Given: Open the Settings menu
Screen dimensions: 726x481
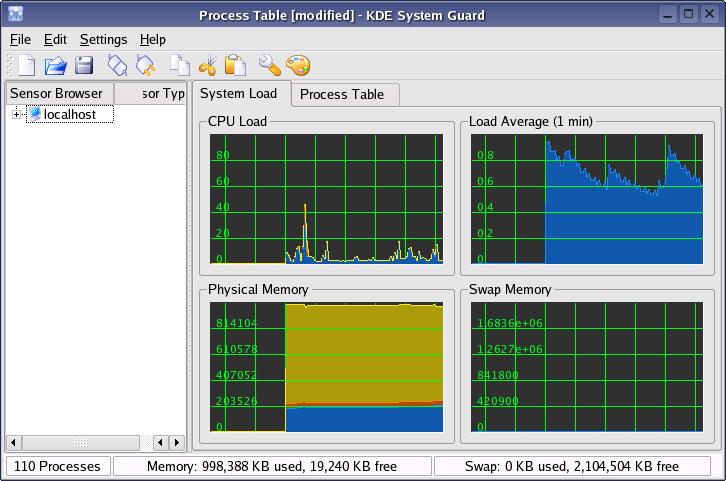Looking at the screenshot, I should [x=103, y=39].
